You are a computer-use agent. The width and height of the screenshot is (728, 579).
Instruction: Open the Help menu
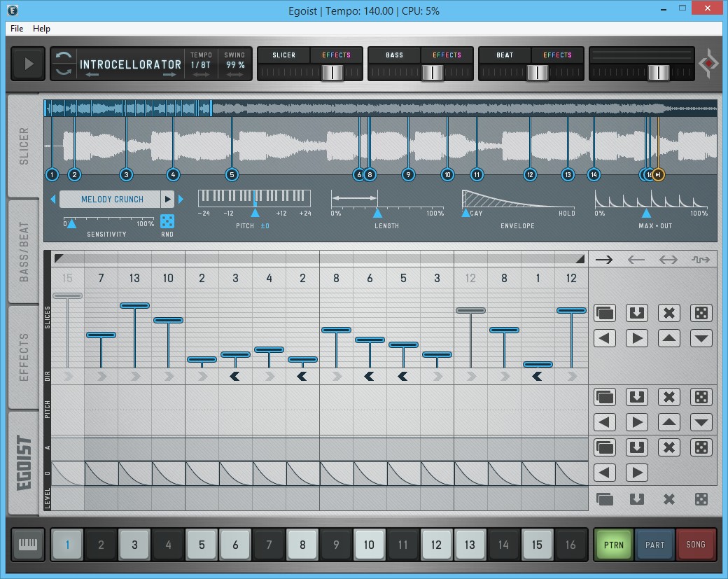pos(41,28)
